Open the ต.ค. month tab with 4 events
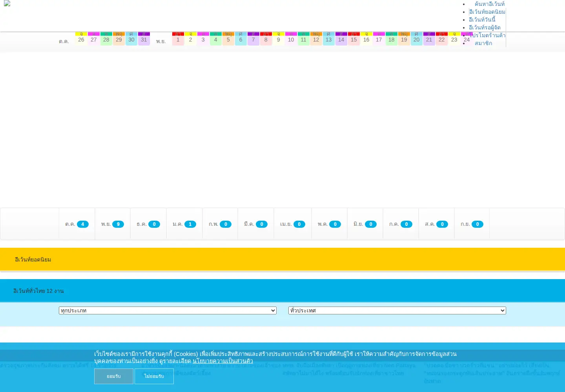The width and height of the screenshot is (565, 392). (77, 224)
